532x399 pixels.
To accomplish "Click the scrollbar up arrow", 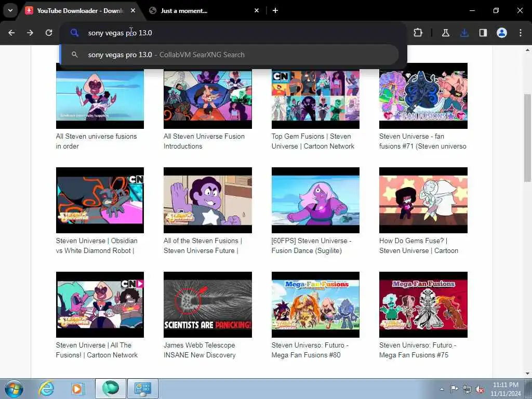I will tap(527, 50).
